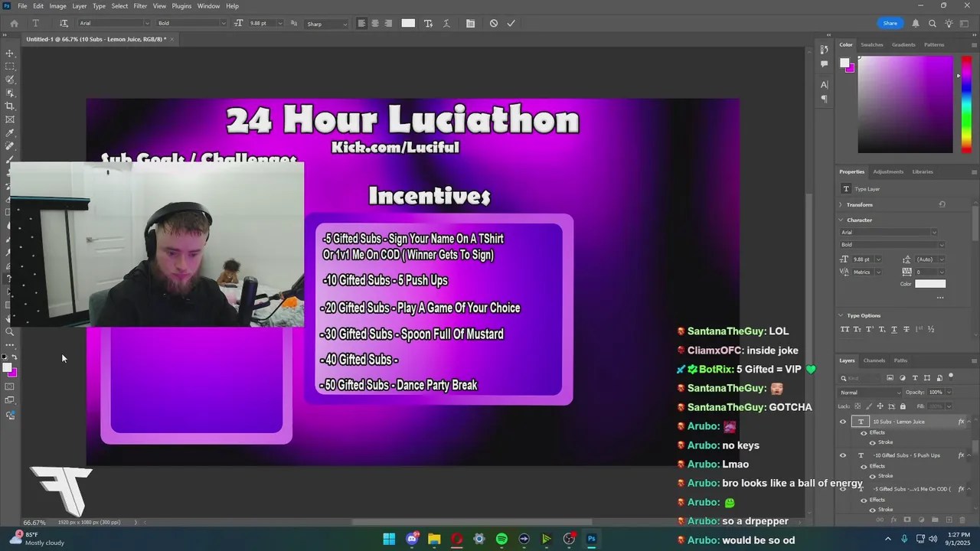Viewport: 980px width, 551px height.
Task: Open Spotify from the taskbar
Action: [x=501, y=539]
